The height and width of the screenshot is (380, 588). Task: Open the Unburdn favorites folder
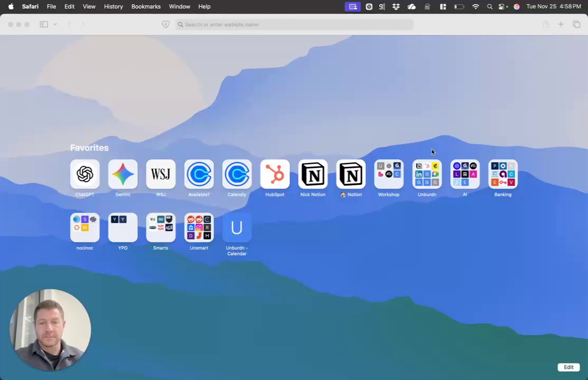[x=427, y=174]
